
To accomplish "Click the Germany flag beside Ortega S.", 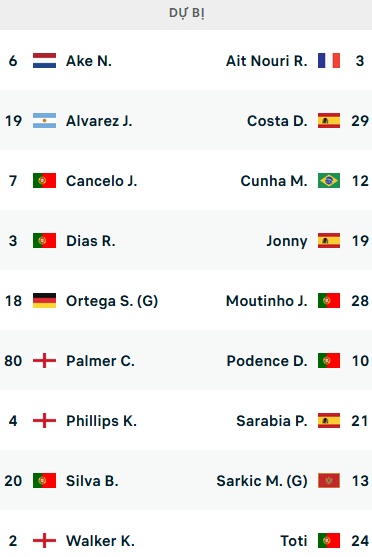I will pos(44,301).
